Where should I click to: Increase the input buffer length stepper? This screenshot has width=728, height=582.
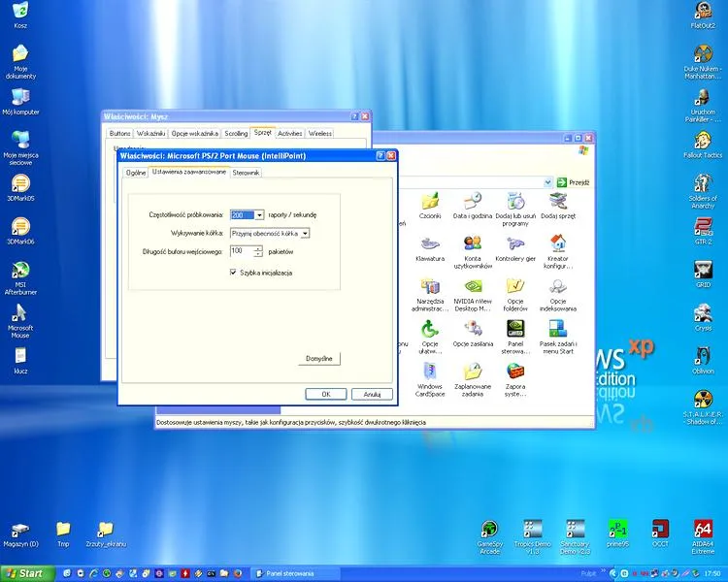point(258,248)
